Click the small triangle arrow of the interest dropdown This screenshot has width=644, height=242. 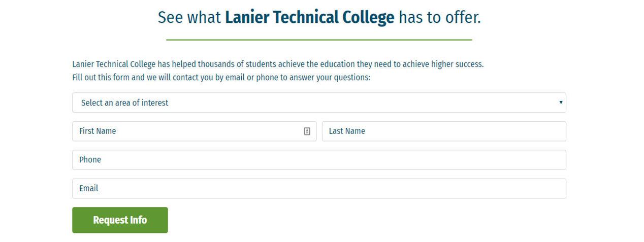point(561,102)
